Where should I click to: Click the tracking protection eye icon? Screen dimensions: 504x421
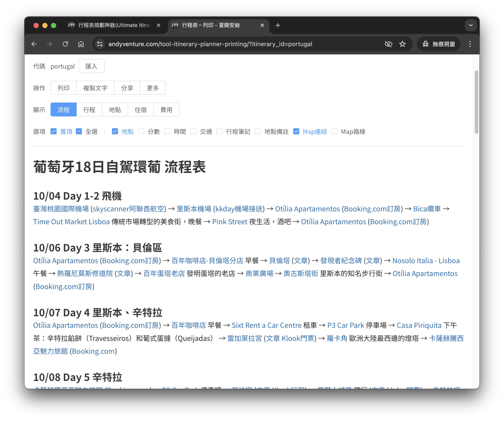coord(388,44)
